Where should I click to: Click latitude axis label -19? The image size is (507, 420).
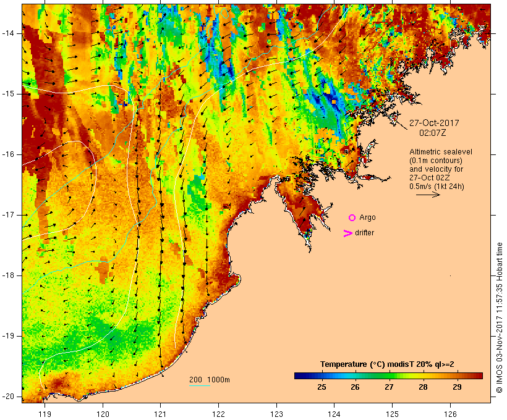click(8, 336)
